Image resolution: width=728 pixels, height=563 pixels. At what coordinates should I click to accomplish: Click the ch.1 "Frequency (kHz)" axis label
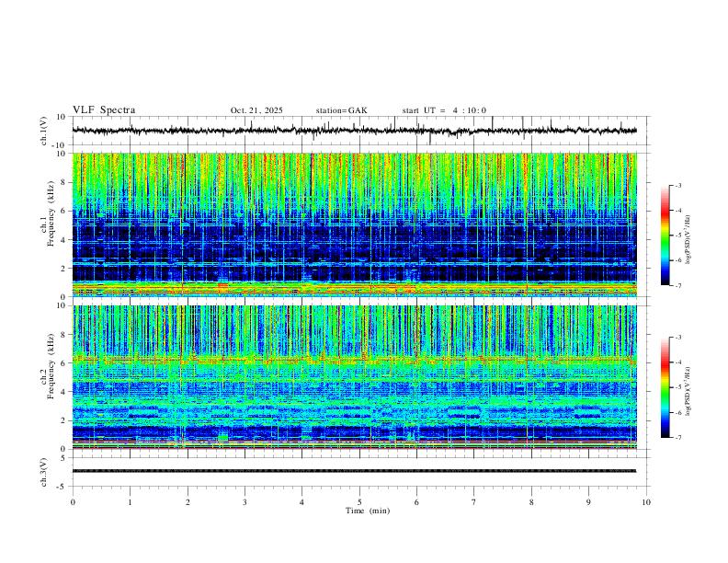click(51, 213)
